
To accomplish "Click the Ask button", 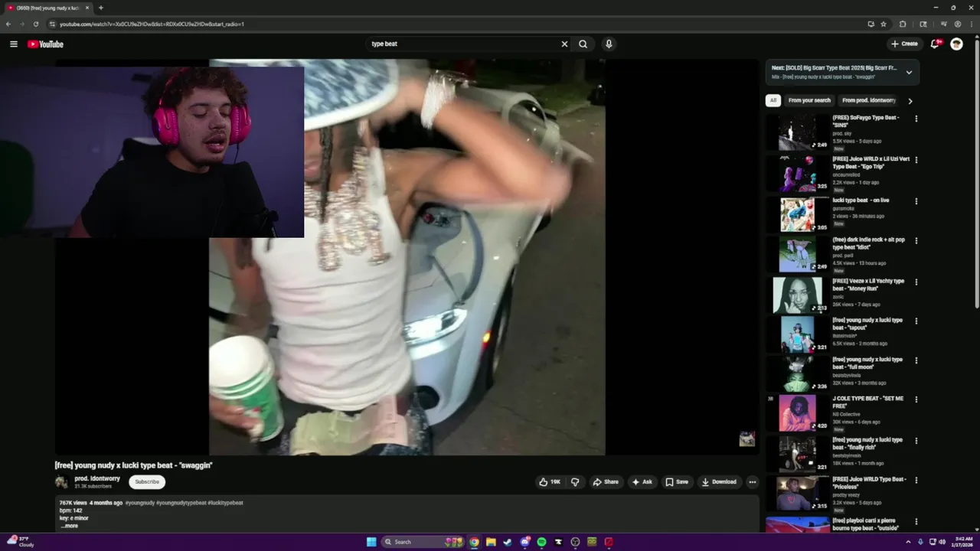I will (642, 482).
